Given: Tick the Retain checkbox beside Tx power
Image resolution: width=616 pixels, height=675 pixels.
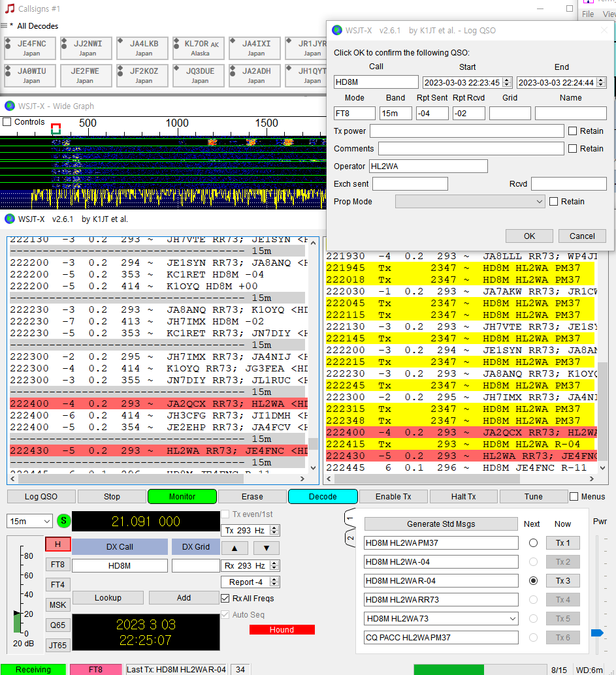Looking at the screenshot, I should tap(572, 131).
